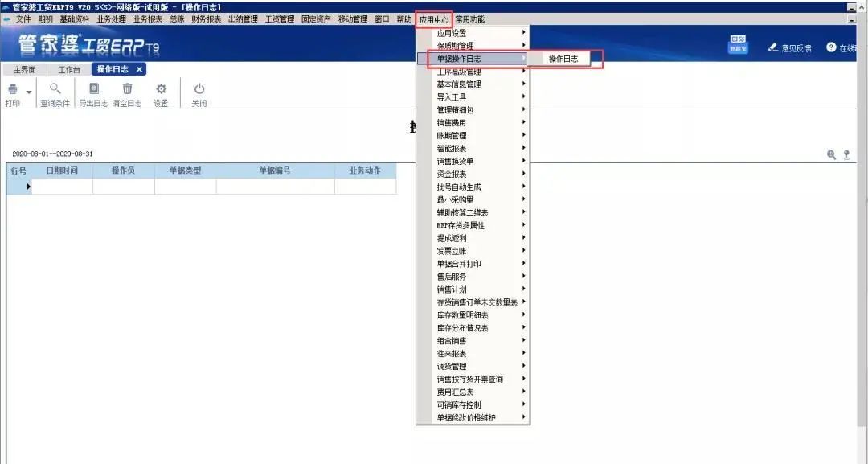The height and width of the screenshot is (464, 868).
Task: Click the 意见反馈 feedback link
Action: coord(789,48)
